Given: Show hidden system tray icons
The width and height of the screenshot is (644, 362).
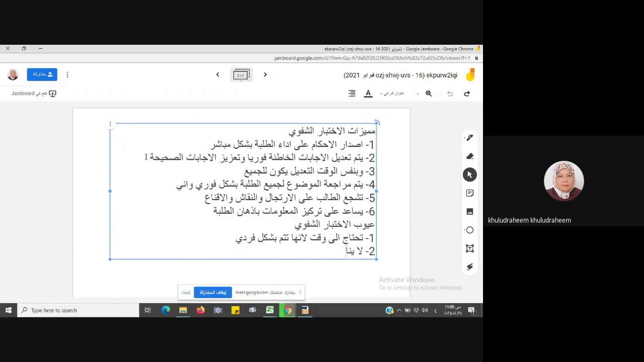Looking at the screenshot, I should pos(399,310).
